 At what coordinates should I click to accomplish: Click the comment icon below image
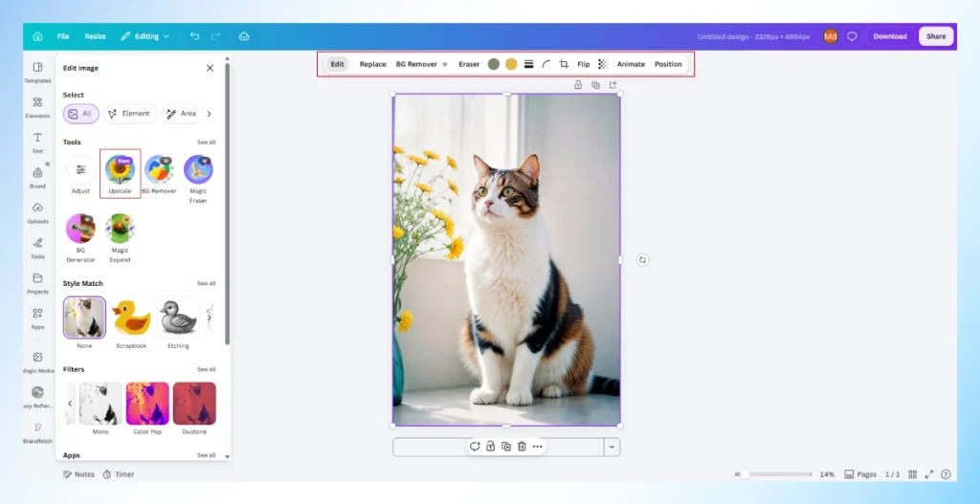point(475,447)
